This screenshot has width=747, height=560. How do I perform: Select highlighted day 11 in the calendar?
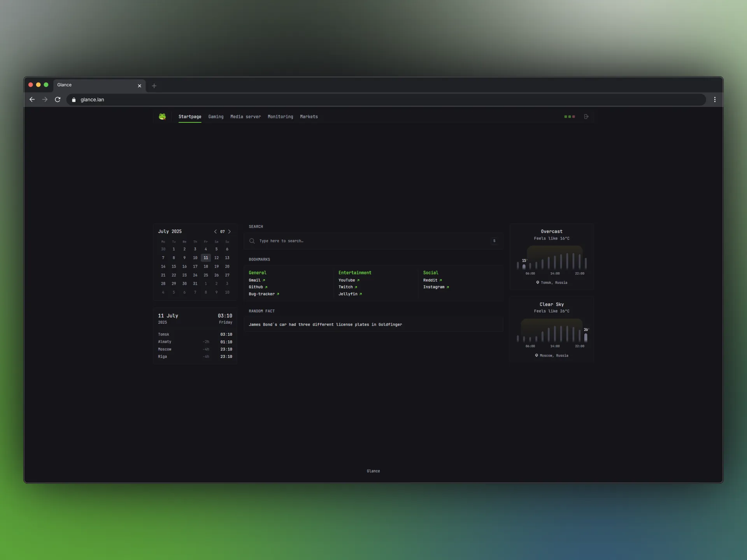[206, 258]
